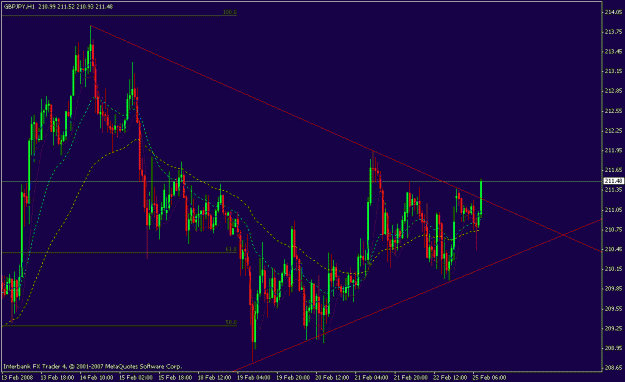Viewport: 625px width, 382px height.
Task: Select the 209.85 price axis label
Action: coord(613,289)
